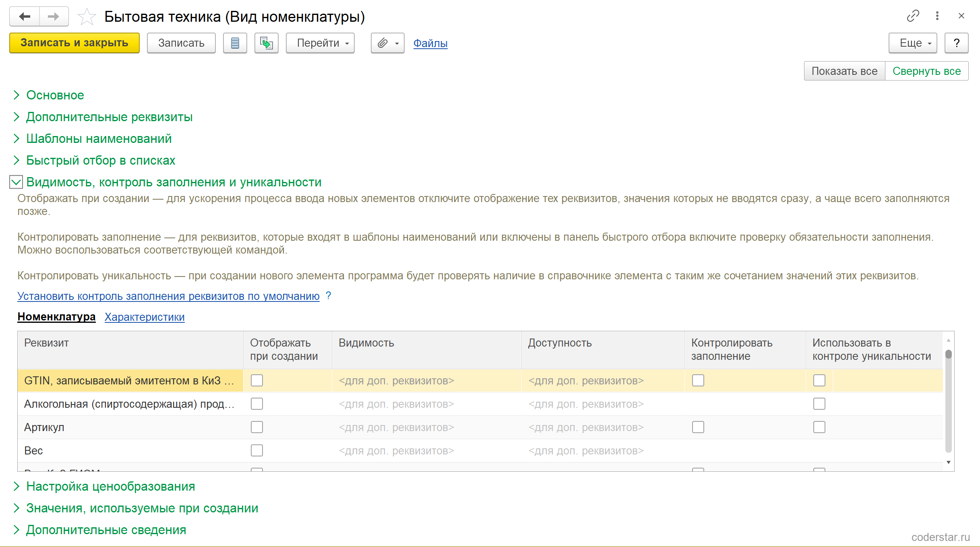Toggle Отображать при создании for Алкогольная row
Screen dimensions: 980x547
pos(257,404)
